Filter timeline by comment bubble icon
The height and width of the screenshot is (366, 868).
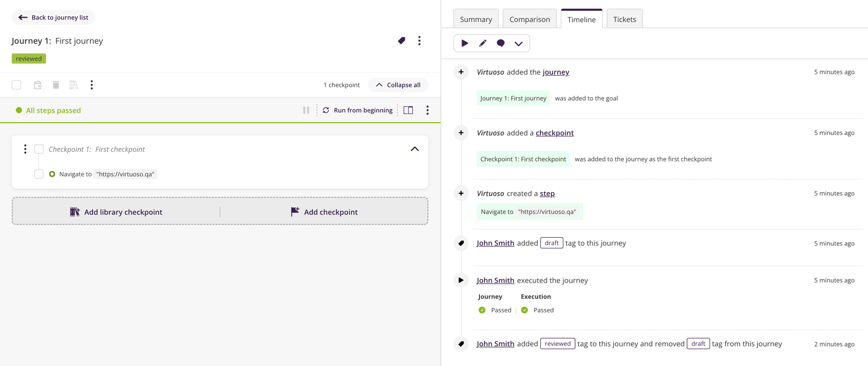tap(500, 43)
